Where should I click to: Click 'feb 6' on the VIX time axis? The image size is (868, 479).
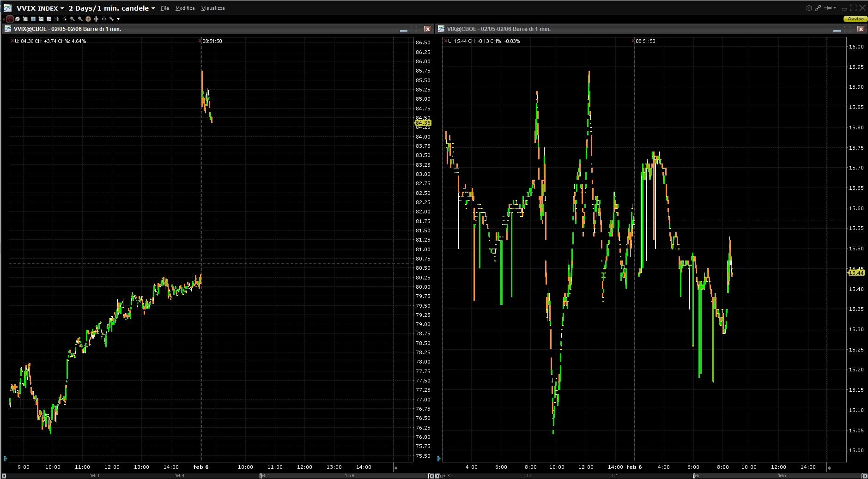point(634,467)
